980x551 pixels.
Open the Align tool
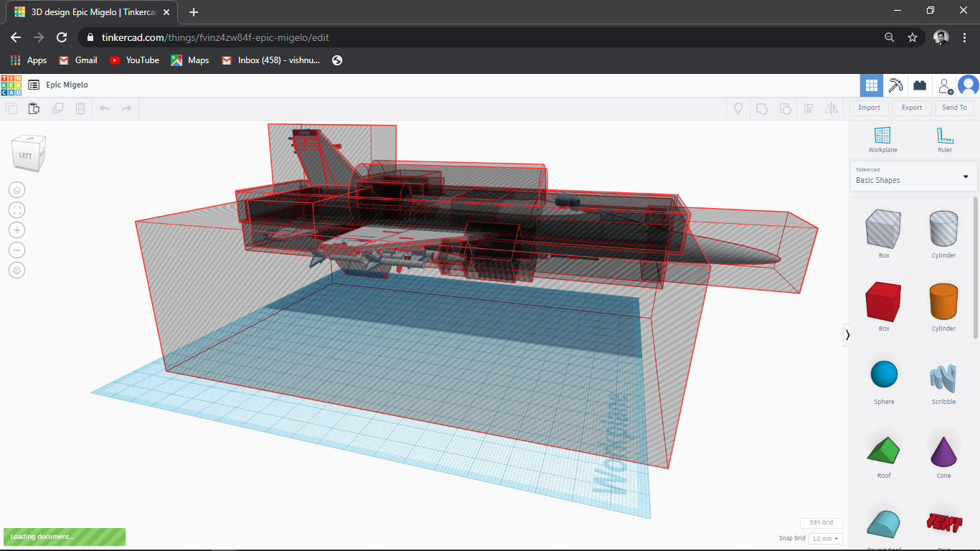[x=809, y=108]
